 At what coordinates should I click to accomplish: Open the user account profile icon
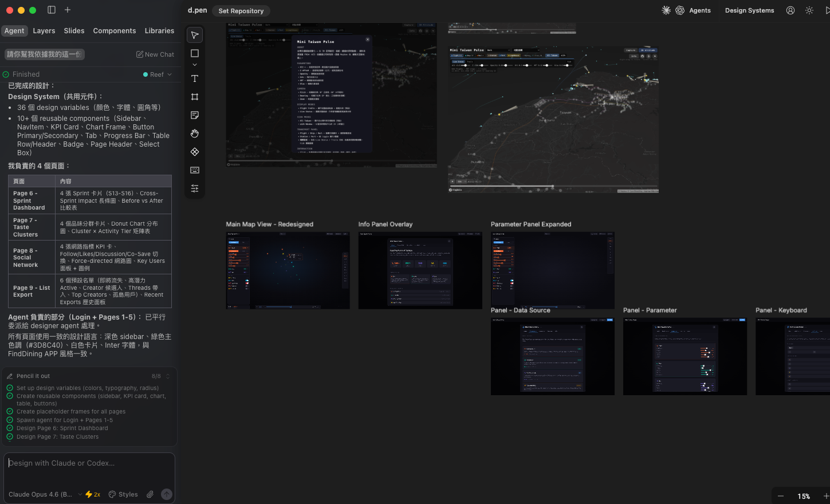(790, 10)
